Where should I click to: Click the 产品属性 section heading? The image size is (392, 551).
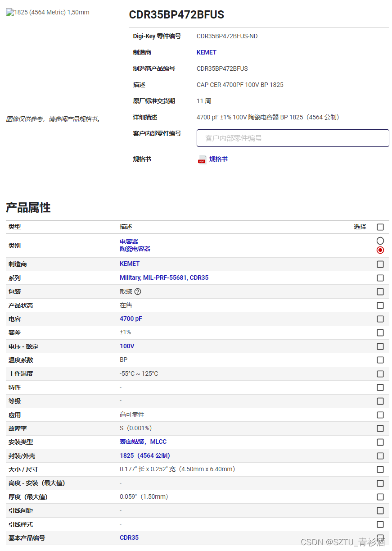pyautogui.click(x=28, y=208)
